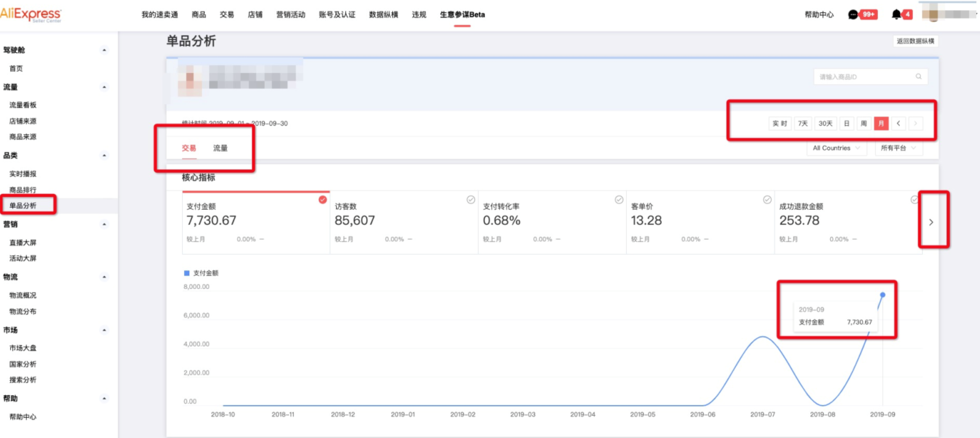This screenshot has height=438, width=980.
Task: Select the 30天 time range
Action: tap(825, 124)
